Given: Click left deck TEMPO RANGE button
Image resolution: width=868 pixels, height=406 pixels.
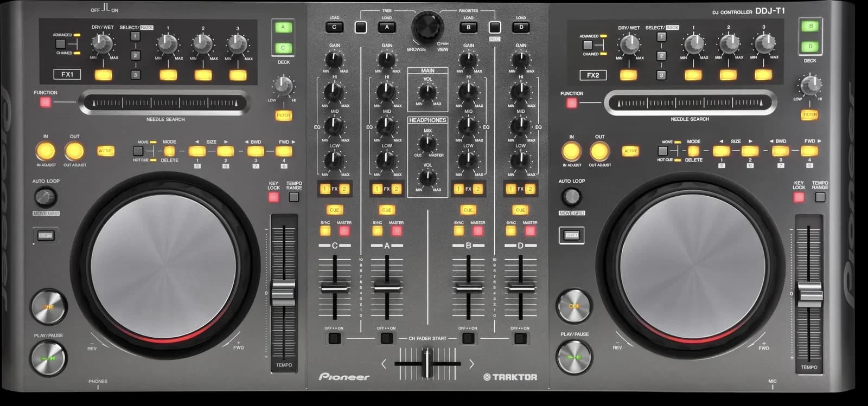Looking at the screenshot, I should tap(294, 197).
